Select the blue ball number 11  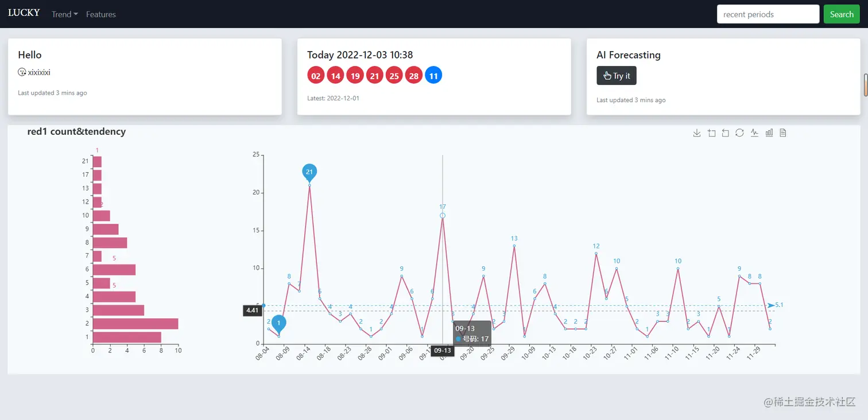coord(433,76)
